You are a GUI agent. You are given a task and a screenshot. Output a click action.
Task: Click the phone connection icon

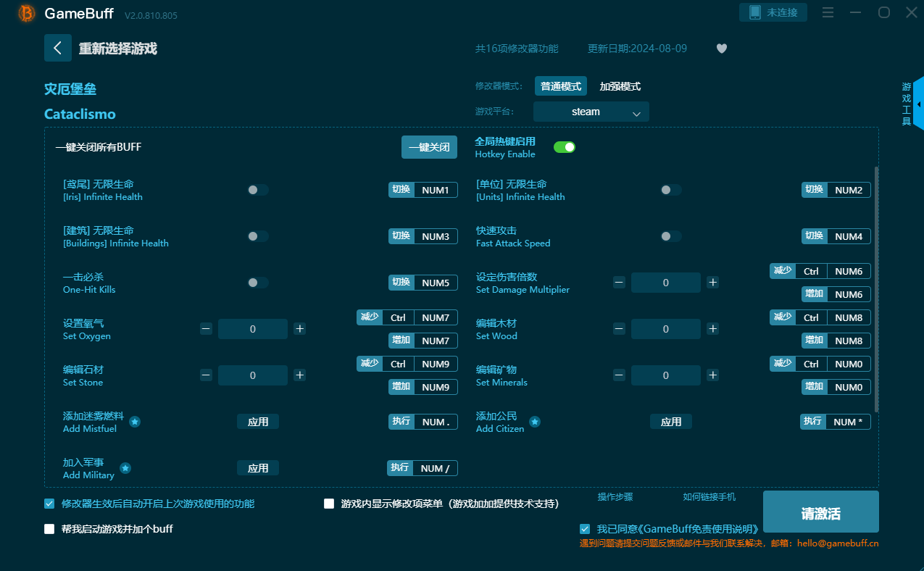pos(755,12)
